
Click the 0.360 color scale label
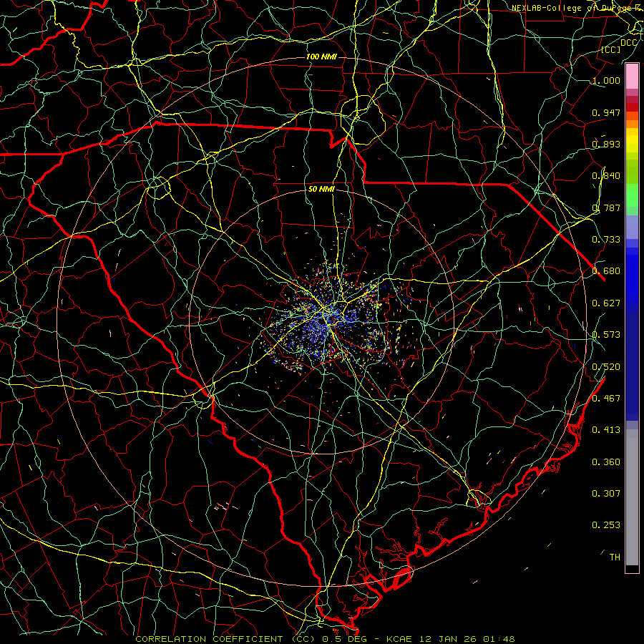click(606, 462)
